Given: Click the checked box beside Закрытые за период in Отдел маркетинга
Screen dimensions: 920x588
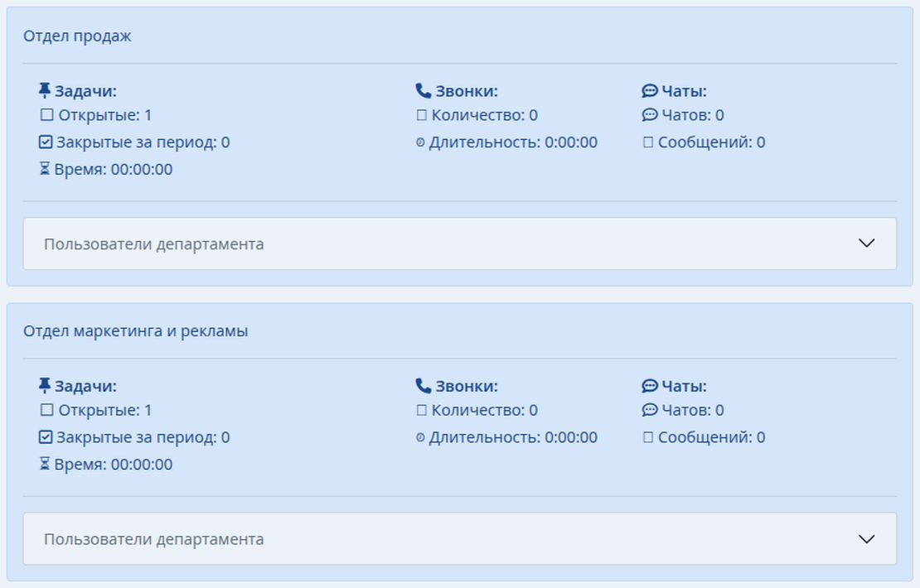Looking at the screenshot, I should point(46,437).
